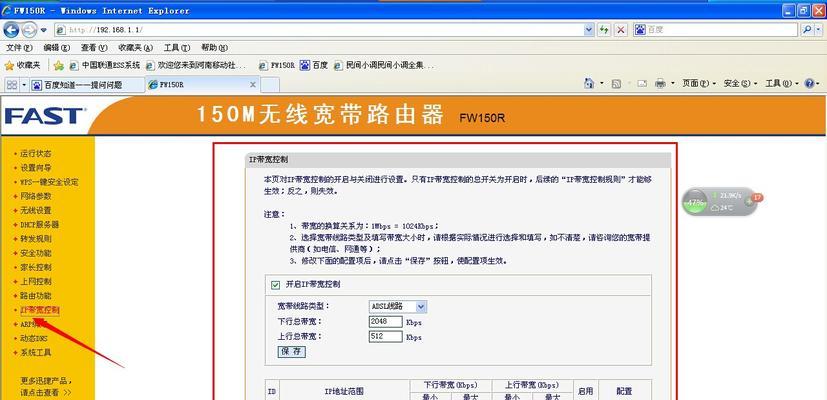This screenshot has width=827, height=400.
Task: Open the search provider dropdown arrow
Action: point(820,30)
